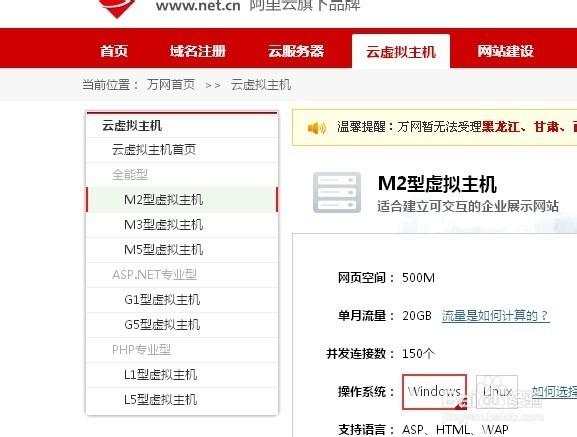Image resolution: width=577 pixels, height=437 pixels.
Task: Click the www.net.cn site address text
Action: [x=198, y=6]
